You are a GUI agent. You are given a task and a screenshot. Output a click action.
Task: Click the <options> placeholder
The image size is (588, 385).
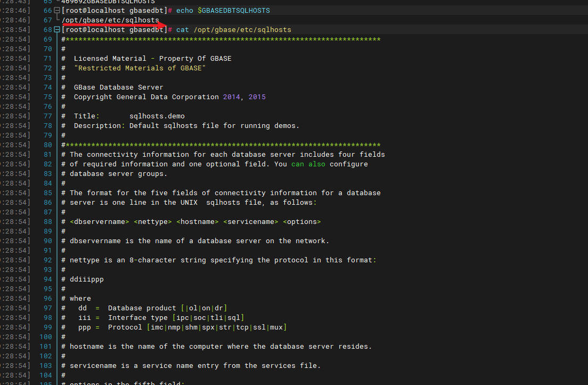(302, 222)
